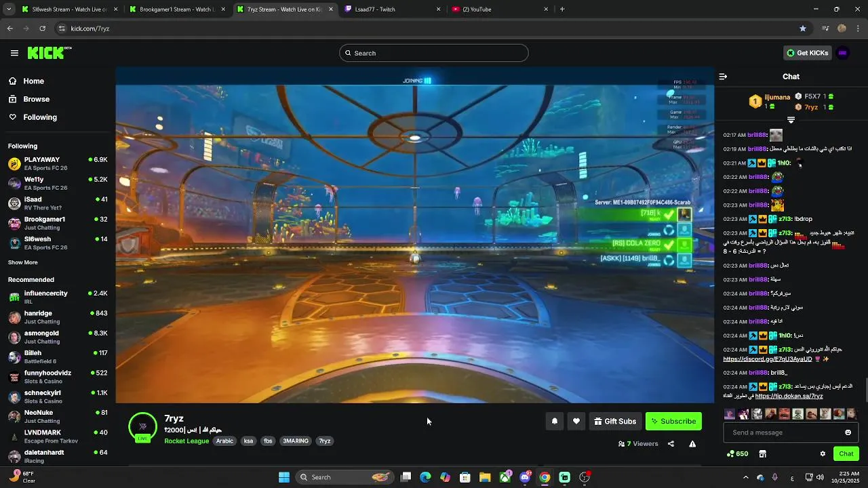Click the Get KICKs button
This screenshot has width=868, height=488.
coord(807,53)
